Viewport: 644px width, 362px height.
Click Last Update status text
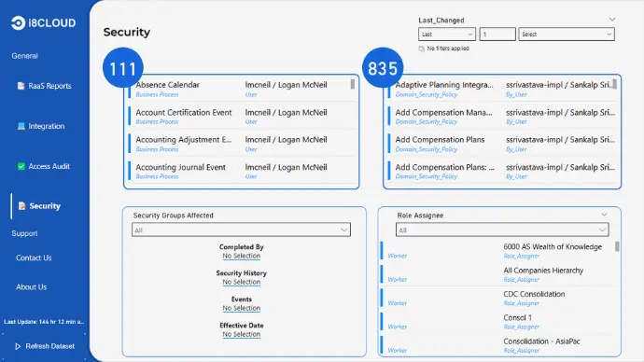point(44,322)
